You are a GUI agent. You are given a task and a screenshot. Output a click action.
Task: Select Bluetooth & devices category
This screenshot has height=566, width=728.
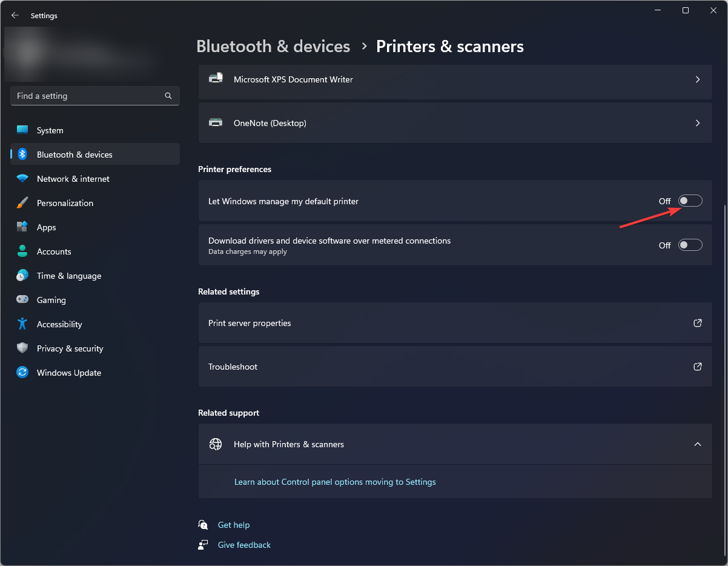95,155
